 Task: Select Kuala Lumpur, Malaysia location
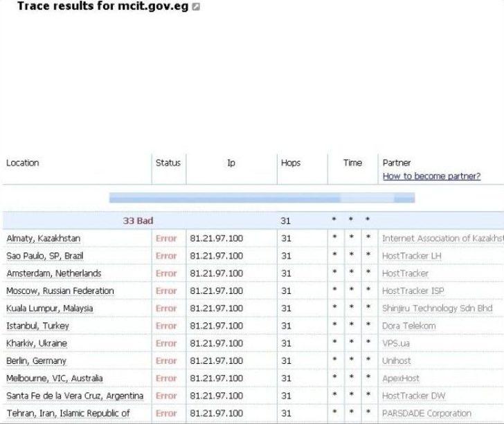click(49, 308)
